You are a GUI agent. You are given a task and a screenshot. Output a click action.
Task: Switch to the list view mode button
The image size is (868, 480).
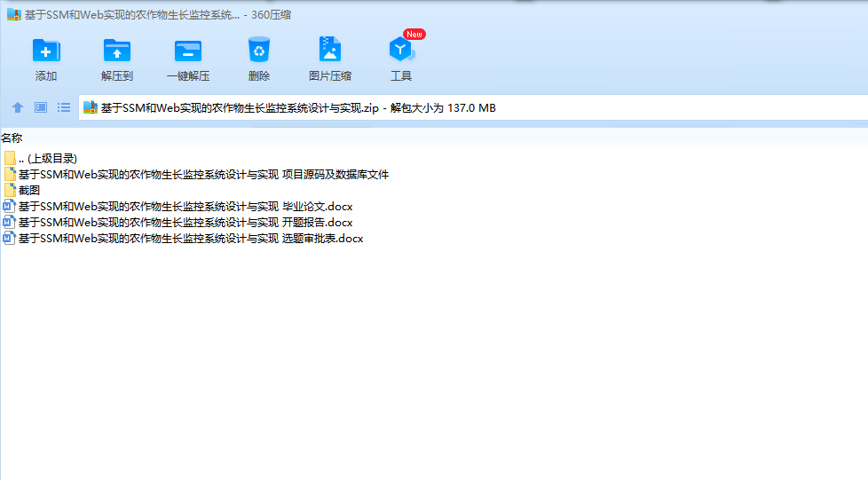(64, 107)
